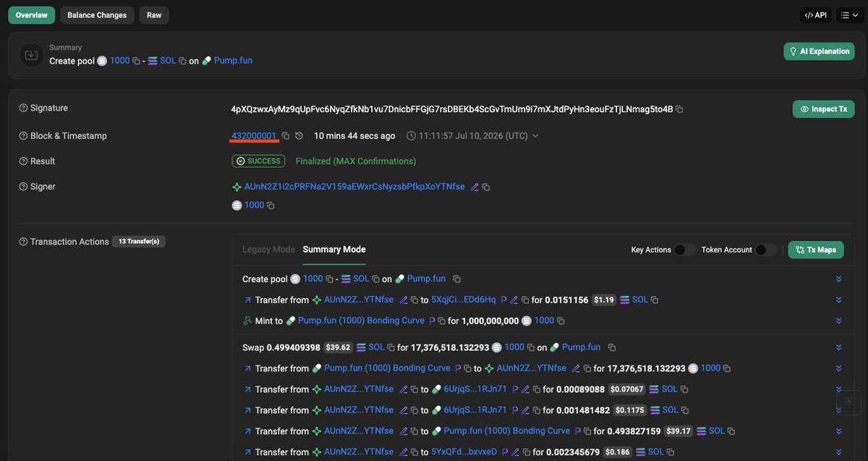Copy 5YxQFd...bxvxeD address
868x461 pixels.
527,452
